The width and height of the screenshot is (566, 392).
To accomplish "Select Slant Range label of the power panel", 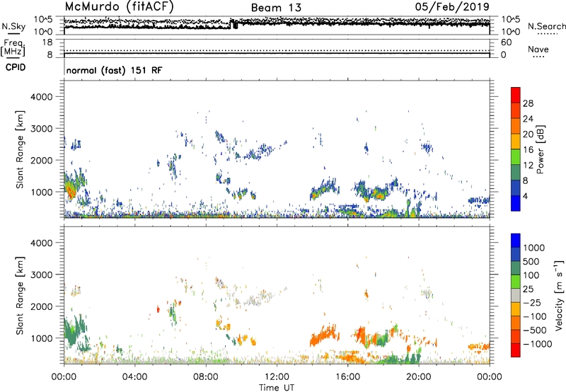I will [20, 149].
